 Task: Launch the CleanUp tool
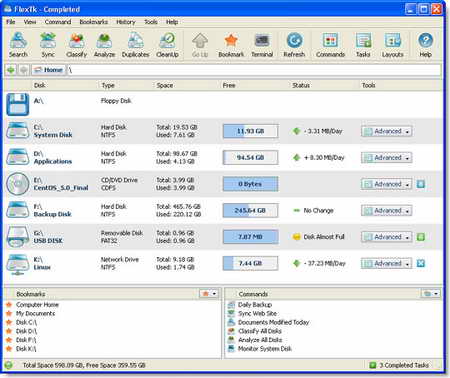click(167, 45)
